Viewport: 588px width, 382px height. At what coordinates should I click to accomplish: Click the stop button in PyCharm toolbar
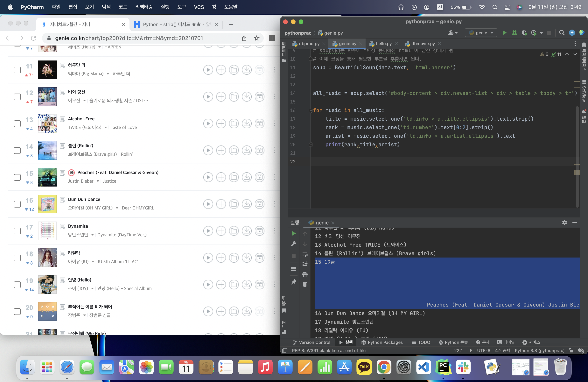(x=549, y=33)
